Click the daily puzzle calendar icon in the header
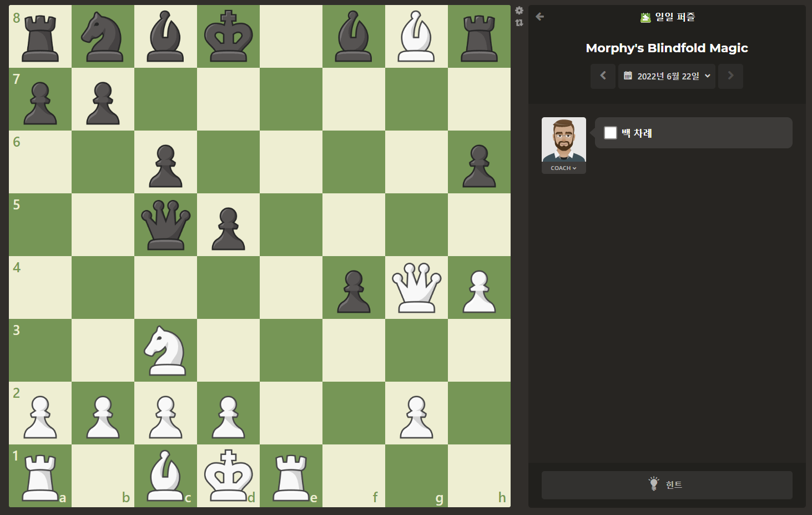This screenshot has height=515, width=812. (645, 17)
